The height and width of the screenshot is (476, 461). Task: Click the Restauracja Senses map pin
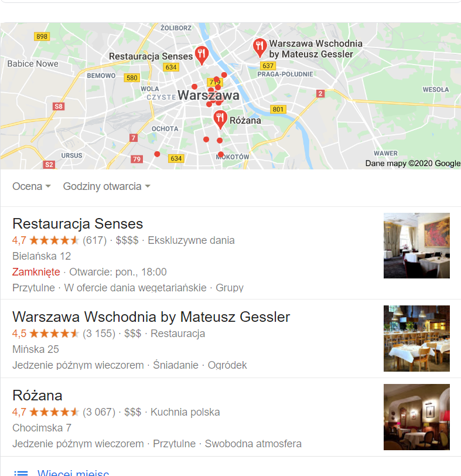click(x=202, y=55)
